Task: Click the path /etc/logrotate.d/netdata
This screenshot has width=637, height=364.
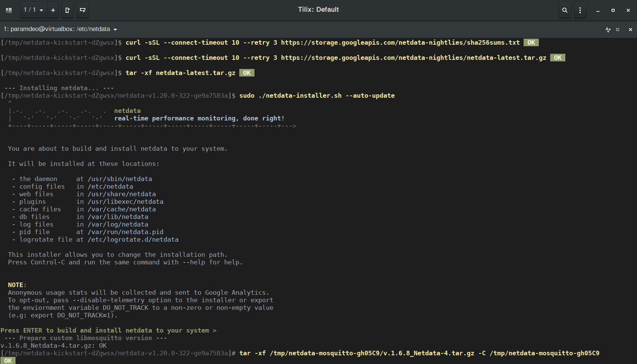Action: pos(133,239)
